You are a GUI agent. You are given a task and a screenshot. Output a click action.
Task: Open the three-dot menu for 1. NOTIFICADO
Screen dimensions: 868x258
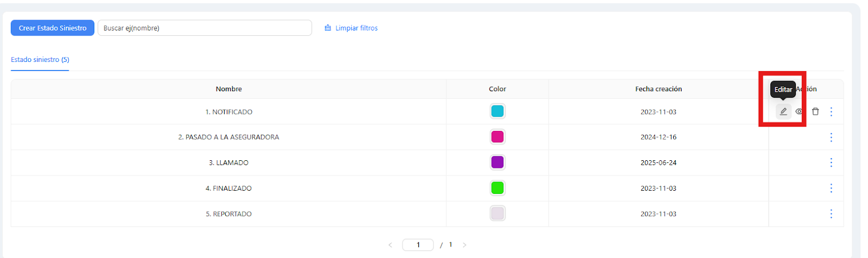click(x=831, y=111)
